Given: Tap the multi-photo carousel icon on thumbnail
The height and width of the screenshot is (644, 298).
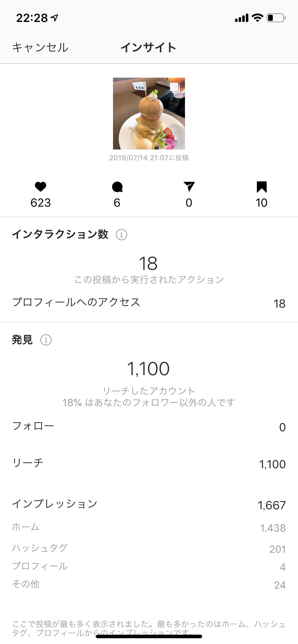Looking at the screenshot, I should [x=175, y=87].
